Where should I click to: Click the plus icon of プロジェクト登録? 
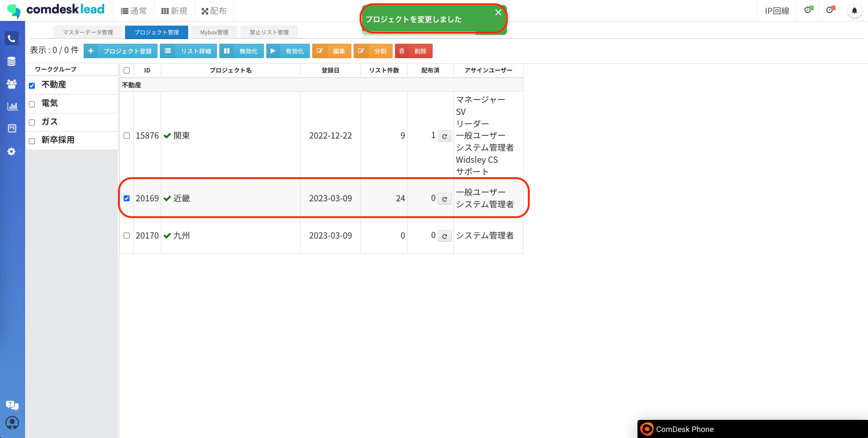click(x=91, y=51)
